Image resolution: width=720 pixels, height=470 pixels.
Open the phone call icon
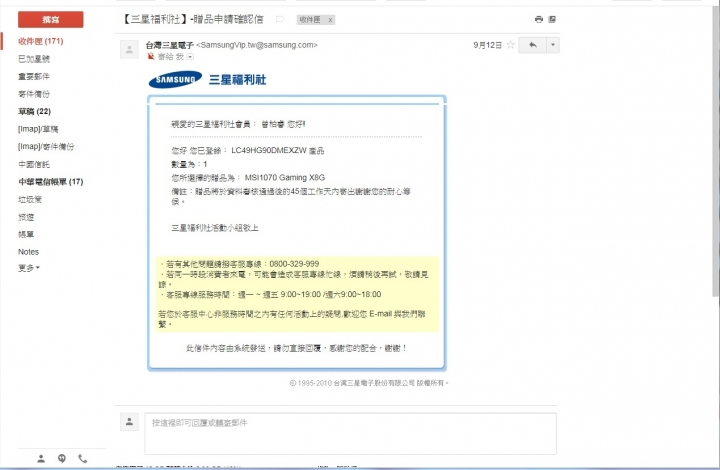pos(82,458)
